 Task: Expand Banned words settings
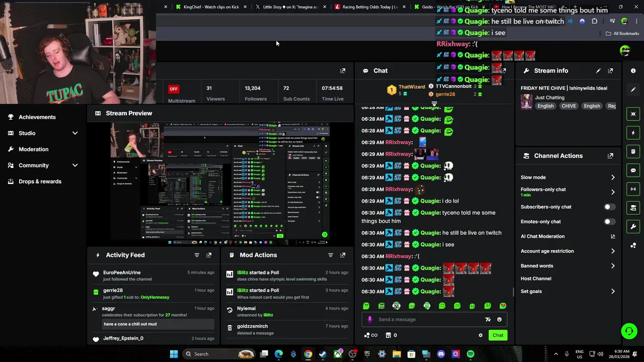(568, 266)
